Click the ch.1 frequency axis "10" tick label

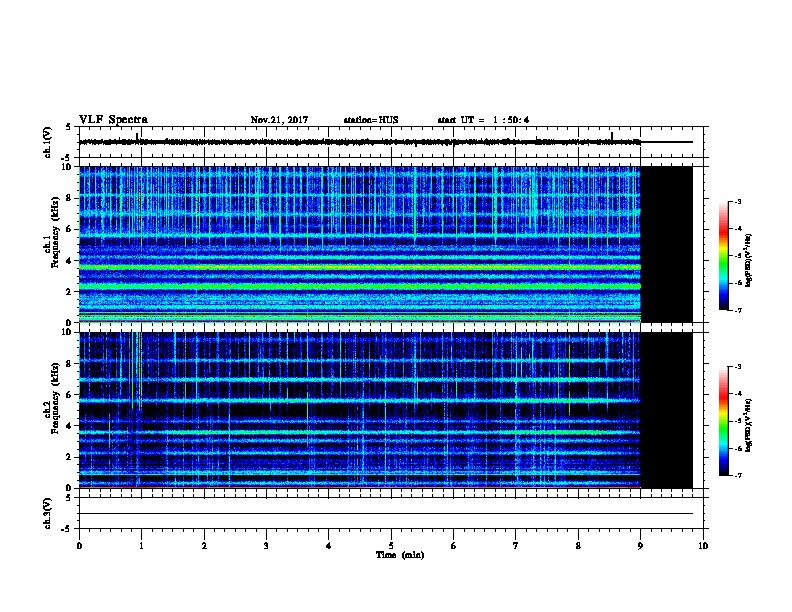pos(67,167)
